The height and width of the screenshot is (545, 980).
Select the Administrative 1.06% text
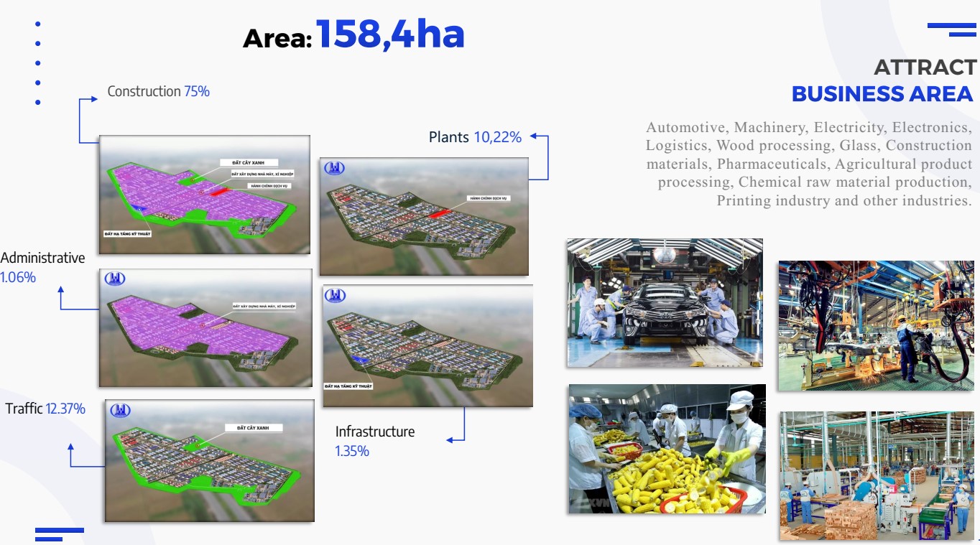(x=42, y=267)
